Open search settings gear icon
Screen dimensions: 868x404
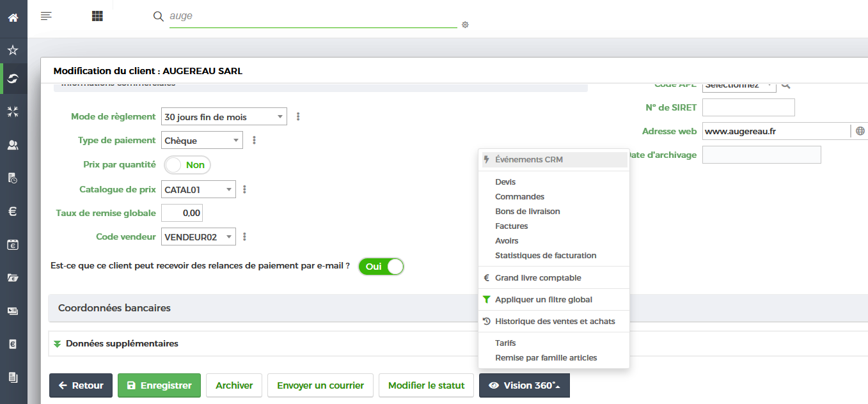(465, 25)
